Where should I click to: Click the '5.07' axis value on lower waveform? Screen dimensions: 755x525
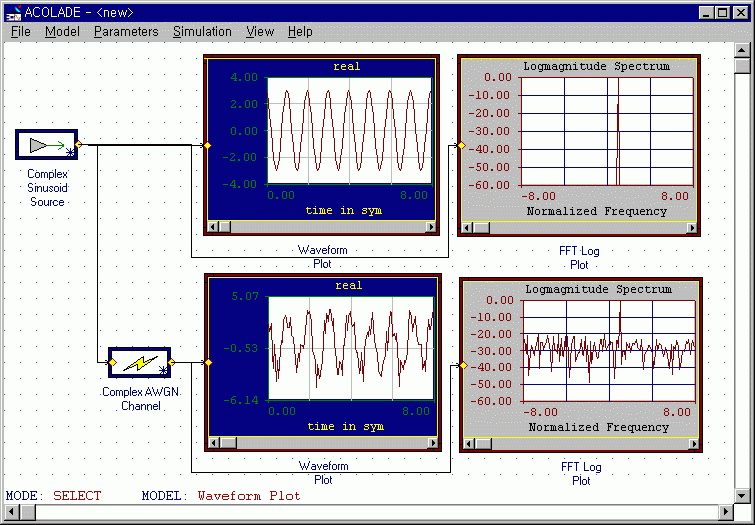pos(245,296)
